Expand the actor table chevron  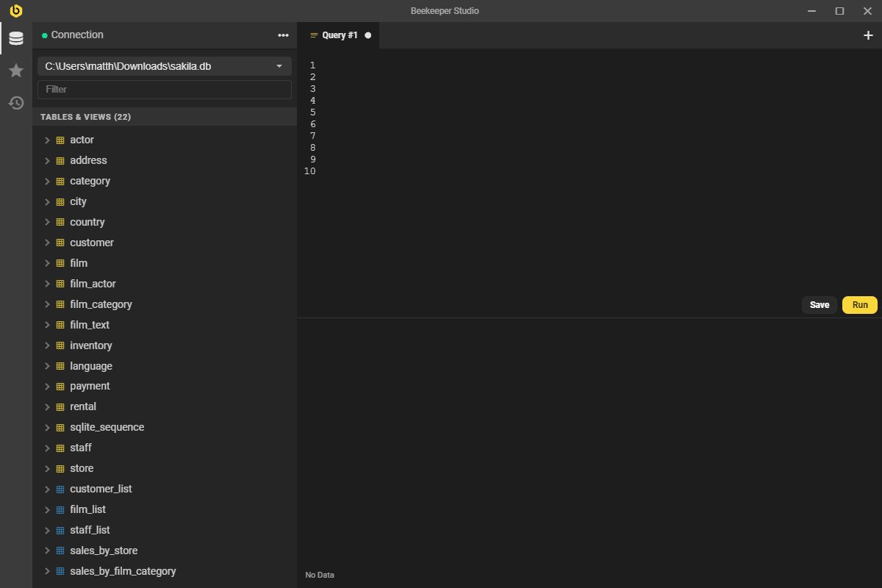point(47,140)
